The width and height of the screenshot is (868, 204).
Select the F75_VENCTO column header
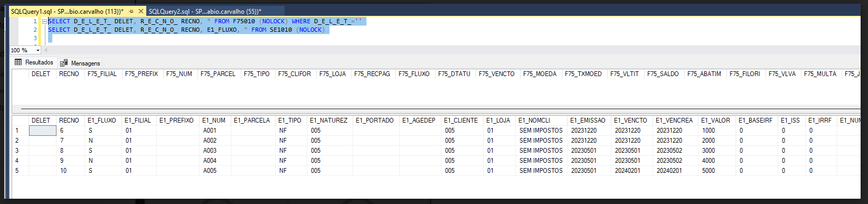pos(497,74)
